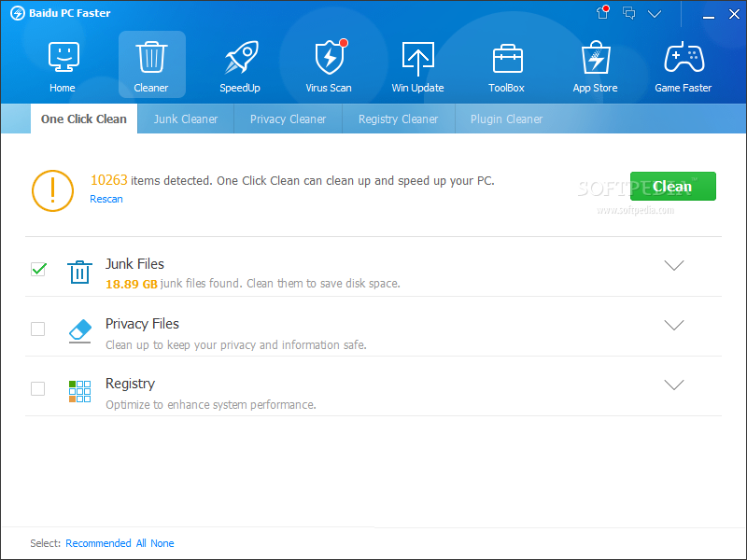Switch to the One Click Clean tab
This screenshot has width=747, height=560.
click(84, 119)
